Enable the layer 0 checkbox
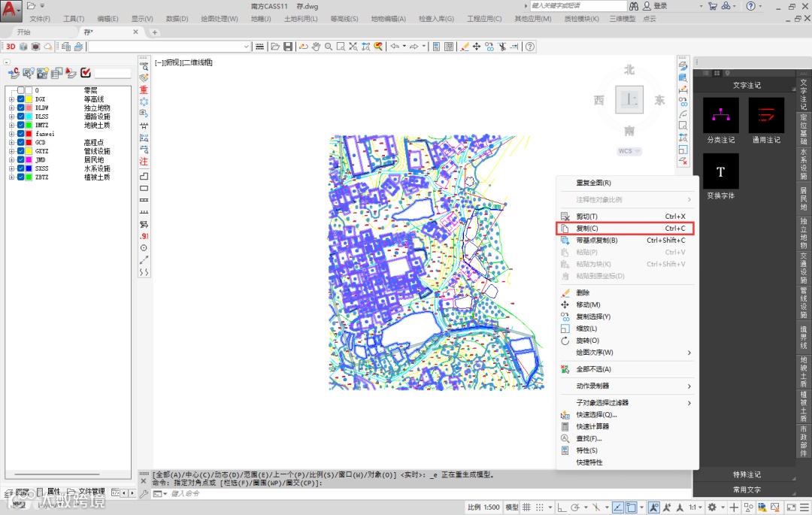Screen dimensions: 812x515 [21, 90]
